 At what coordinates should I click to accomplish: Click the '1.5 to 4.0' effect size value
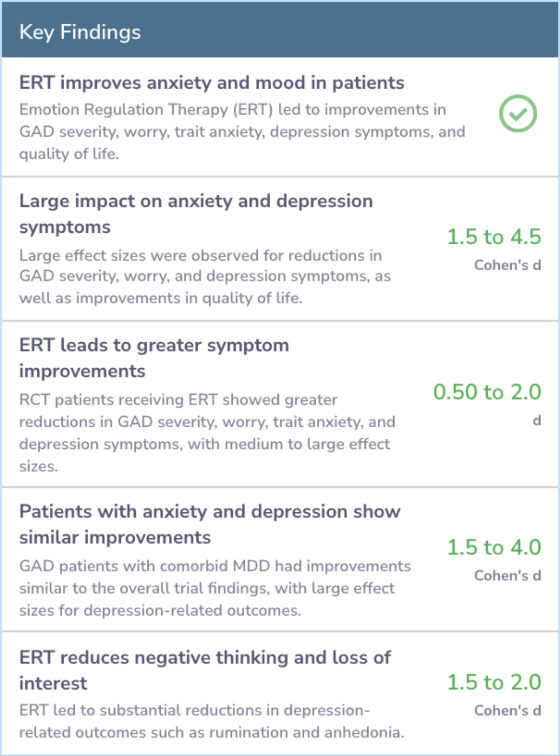point(494,548)
